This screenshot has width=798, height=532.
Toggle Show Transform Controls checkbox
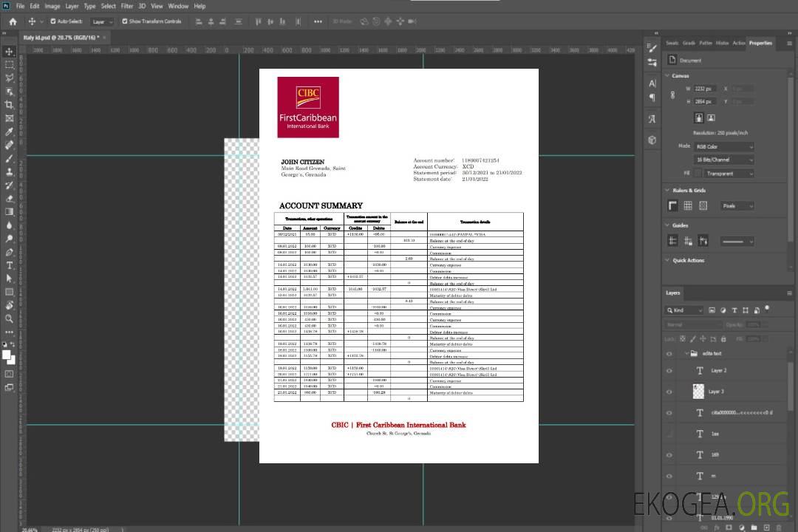(x=125, y=21)
